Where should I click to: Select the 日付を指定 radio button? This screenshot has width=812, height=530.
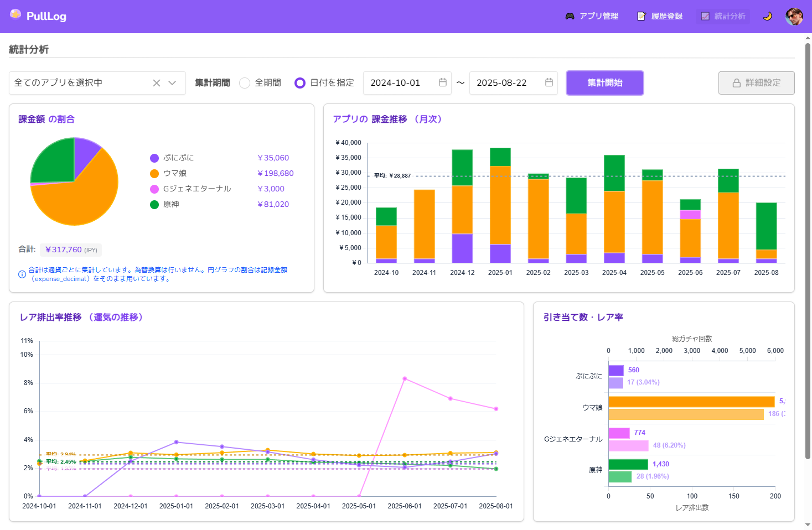pyautogui.click(x=300, y=83)
